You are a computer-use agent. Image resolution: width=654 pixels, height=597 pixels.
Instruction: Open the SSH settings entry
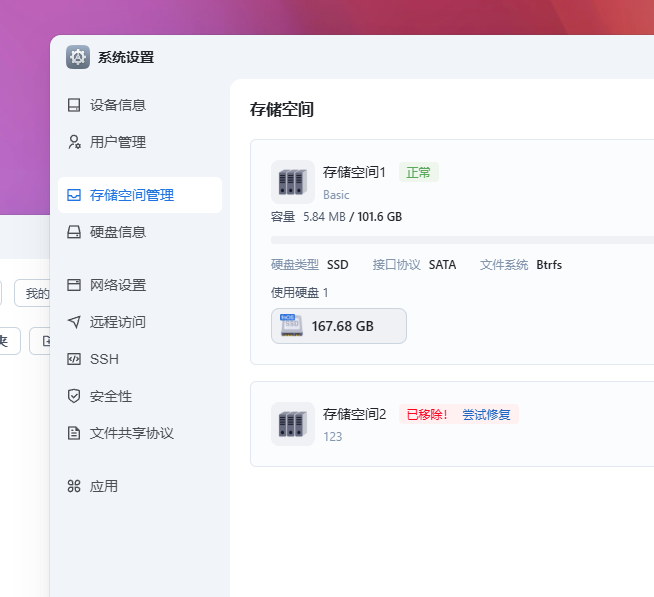coord(140,359)
